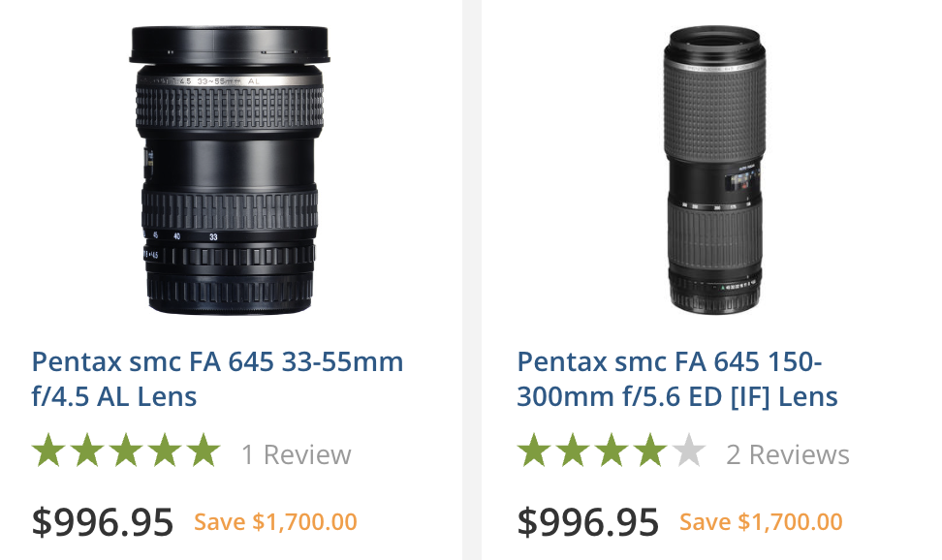Click Save $1,700.00 next to the 33-55mm price
942x560 pixels.
coord(274,521)
